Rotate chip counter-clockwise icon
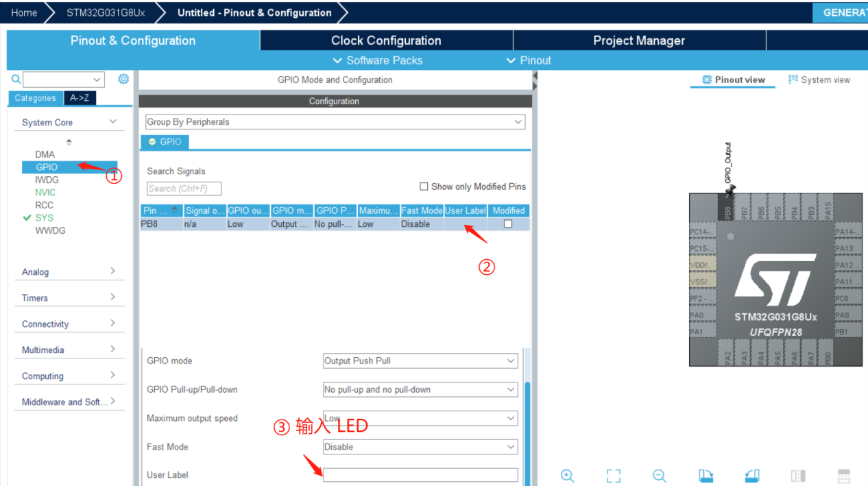The height and width of the screenshot is (486, 868). pyautogui.click(x=751, y=476)
